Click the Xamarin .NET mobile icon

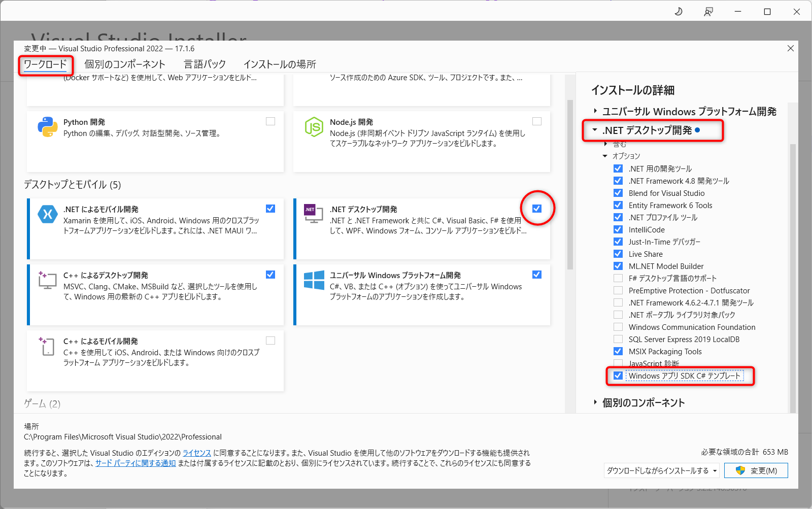click(48, 214)
